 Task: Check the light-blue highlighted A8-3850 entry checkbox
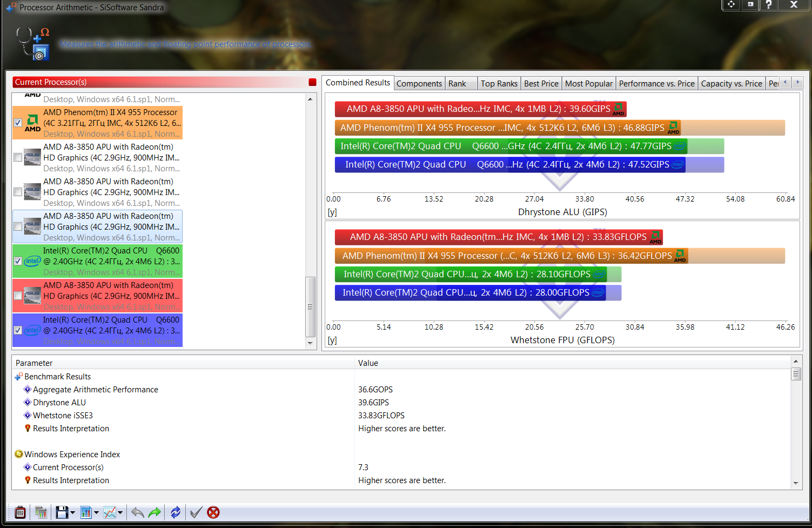click(x=18, y=226)
